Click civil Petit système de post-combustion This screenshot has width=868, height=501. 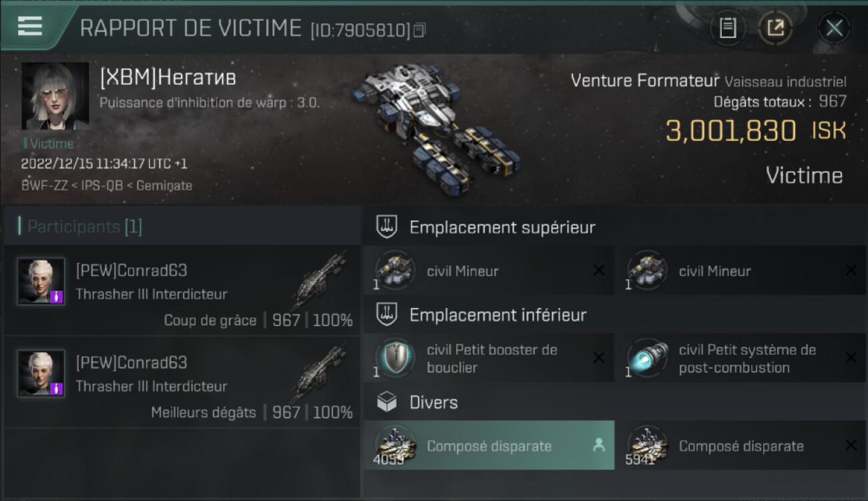click(740, 358)
